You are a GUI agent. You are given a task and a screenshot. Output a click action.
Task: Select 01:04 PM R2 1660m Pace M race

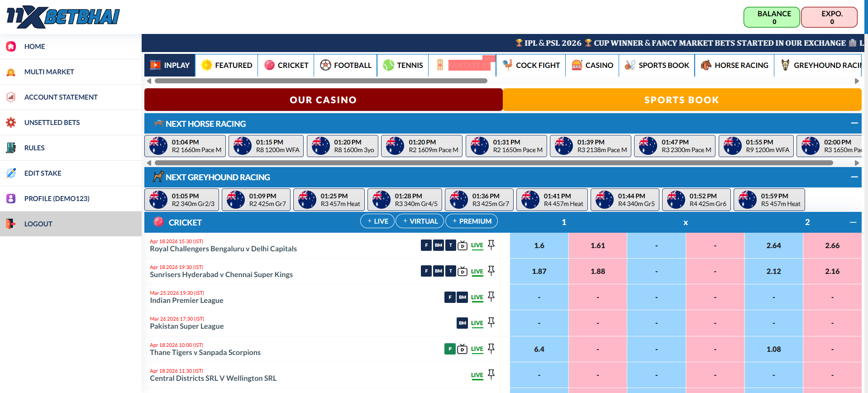[185, 146]
